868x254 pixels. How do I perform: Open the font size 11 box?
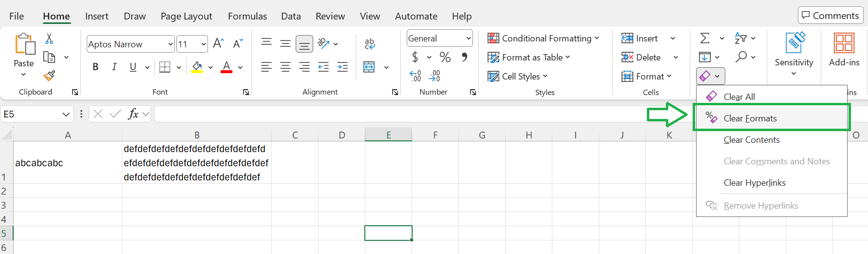click(192, 44)
